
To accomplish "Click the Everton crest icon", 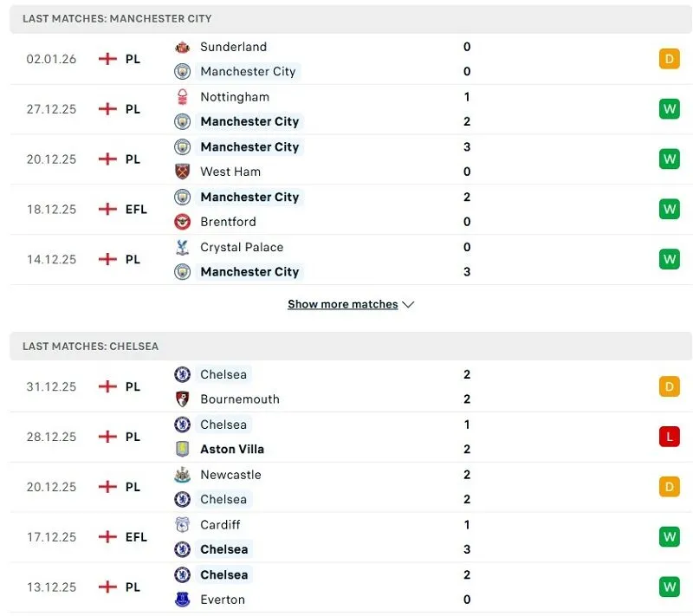I will pos(182,600).
